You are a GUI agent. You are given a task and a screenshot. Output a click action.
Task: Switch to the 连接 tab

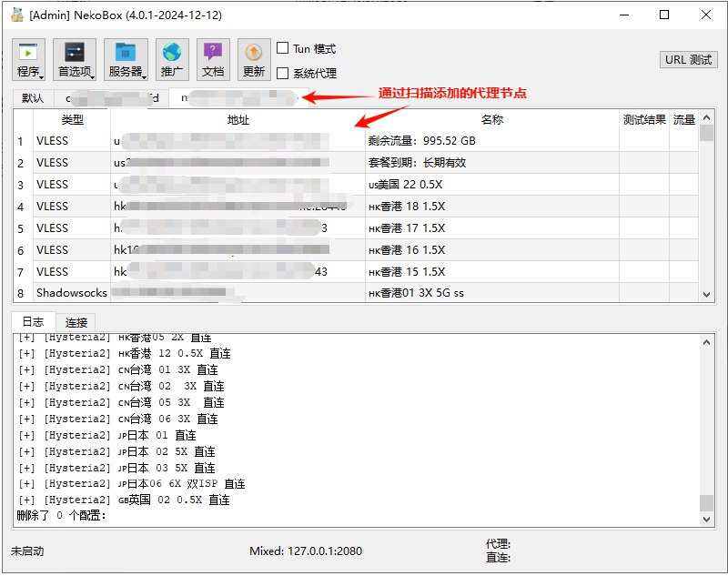coord(76,322)
